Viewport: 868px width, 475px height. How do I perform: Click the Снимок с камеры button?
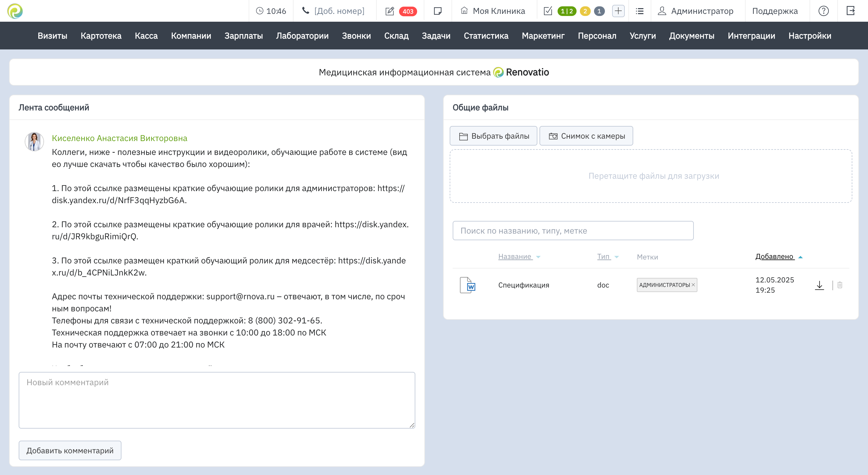586,136
